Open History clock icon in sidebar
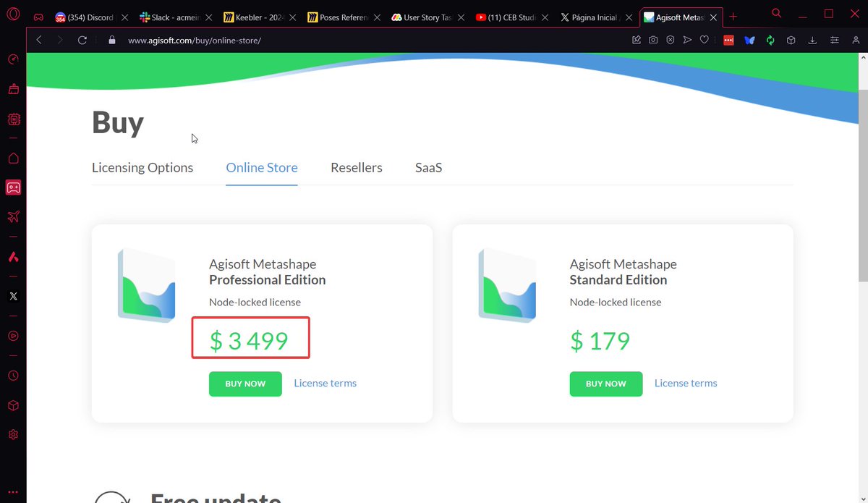Viewport: 868px width, 503px height. click(13, 376)
